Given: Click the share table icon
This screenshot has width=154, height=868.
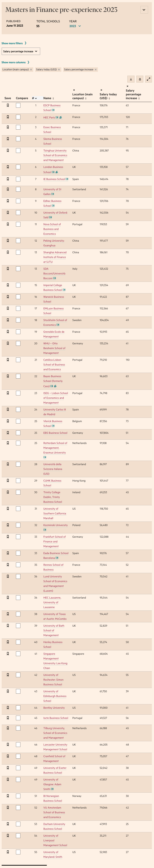Looking at the screenshot, I should click(140, 79).
